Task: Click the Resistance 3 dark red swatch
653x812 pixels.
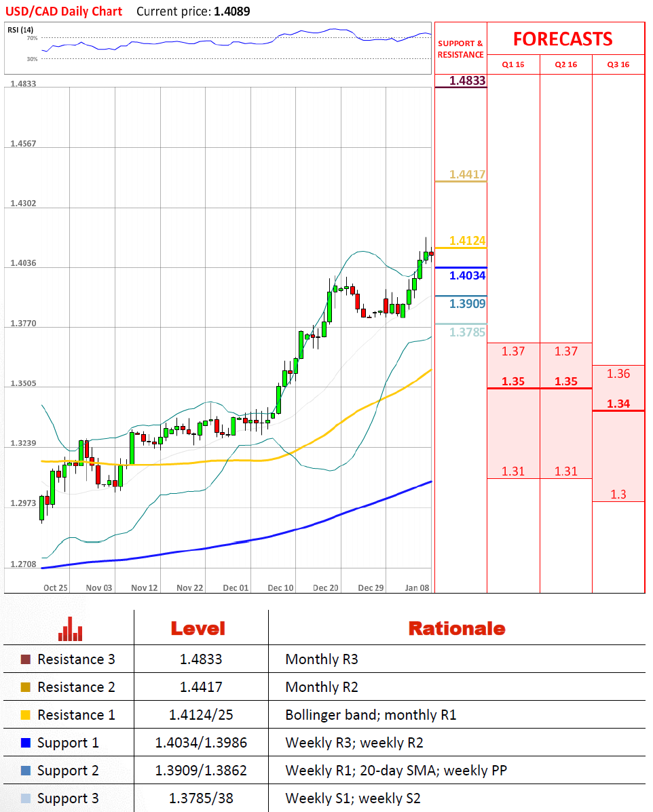Action: coord(25,659)
